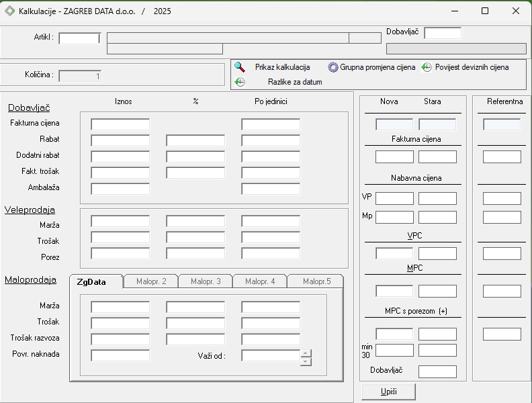Focus the Važi od date field
This screenshot has height=403, width=532.
(270, 355)
